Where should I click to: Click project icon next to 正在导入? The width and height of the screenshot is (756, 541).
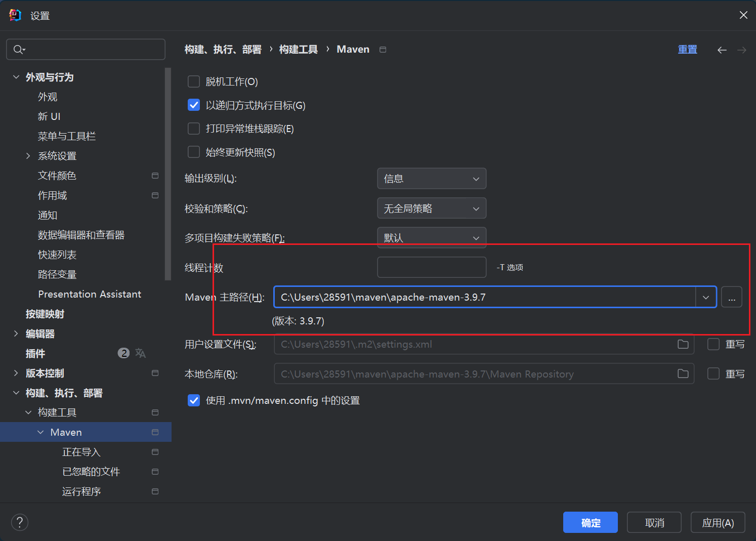(x=155, y=452)
